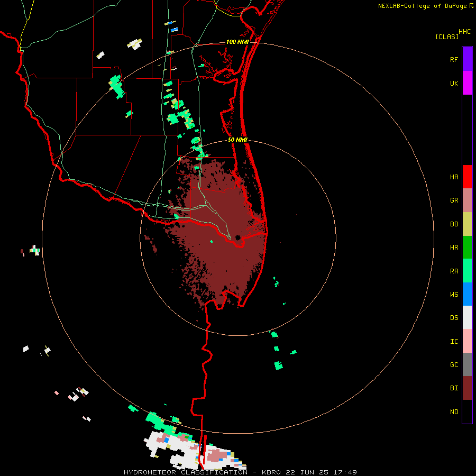Click the IC legend label
Viewport: 476px width, 476px height.
tap(454, 342)
